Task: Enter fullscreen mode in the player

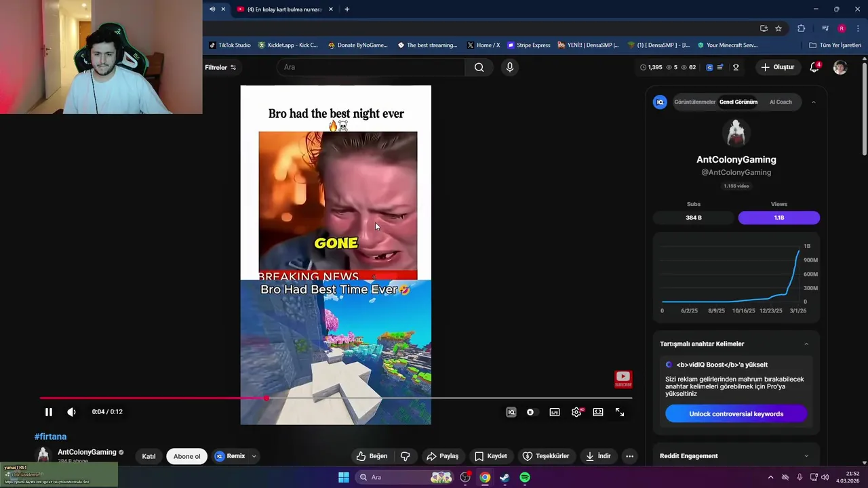Action: [x=620, y=412]
